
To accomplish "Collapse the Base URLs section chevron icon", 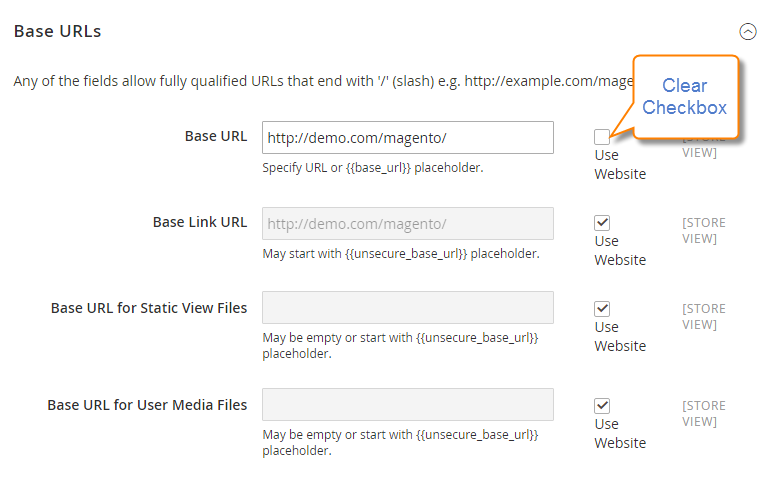I will 747,31.
